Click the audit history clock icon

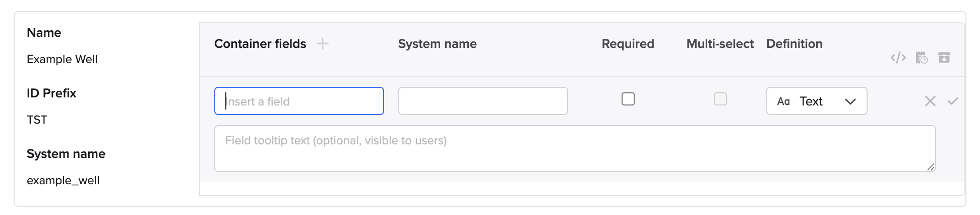pos(922,58)
